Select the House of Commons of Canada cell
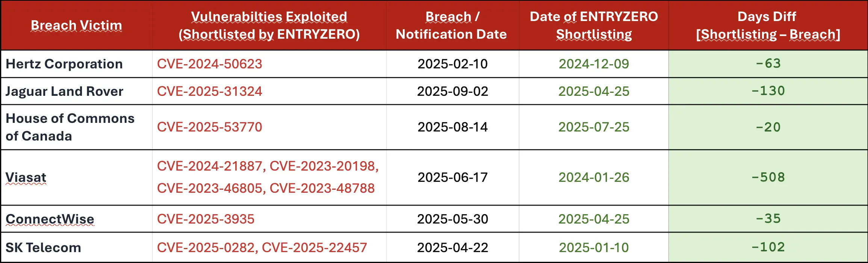 [x=70, y=127]
